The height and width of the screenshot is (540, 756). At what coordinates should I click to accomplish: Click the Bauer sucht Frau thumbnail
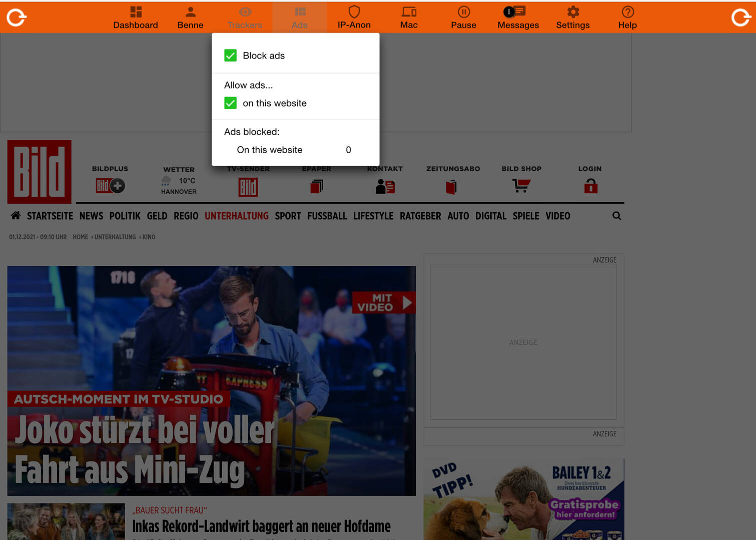(66, 521)
